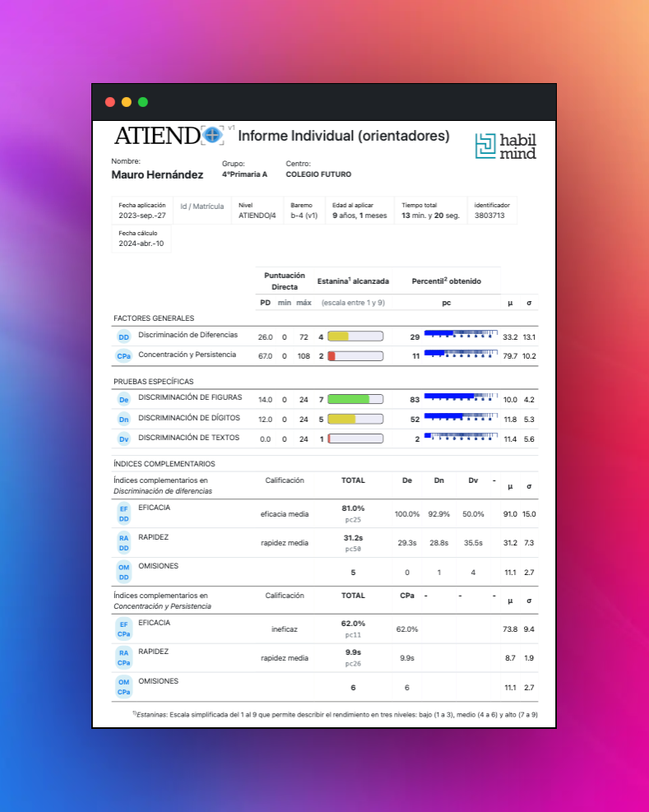Click the EF DD eficacia badge
This screenshot has height=812, width=649.
coord(123,513)
